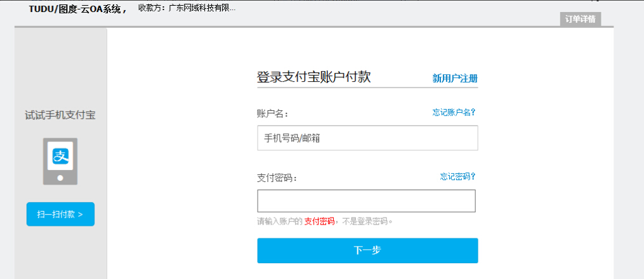Click the 支付密码: label
The height and width of the screenshot is (279, 644).
[x=277, y=178]
